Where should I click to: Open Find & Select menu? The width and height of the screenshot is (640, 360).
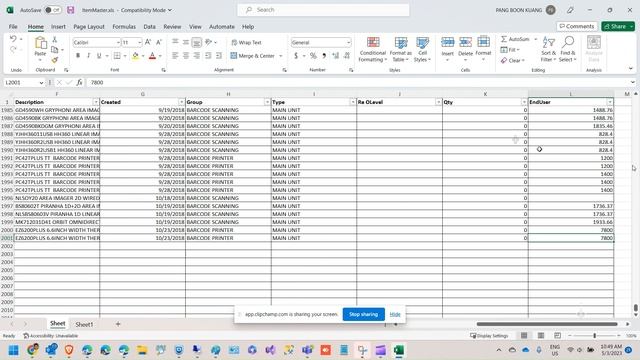pyautogui.click(x=567, y=49)
